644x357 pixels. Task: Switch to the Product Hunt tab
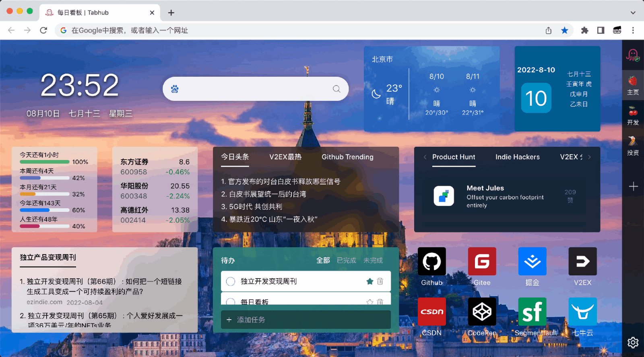[x=454, y=157]
